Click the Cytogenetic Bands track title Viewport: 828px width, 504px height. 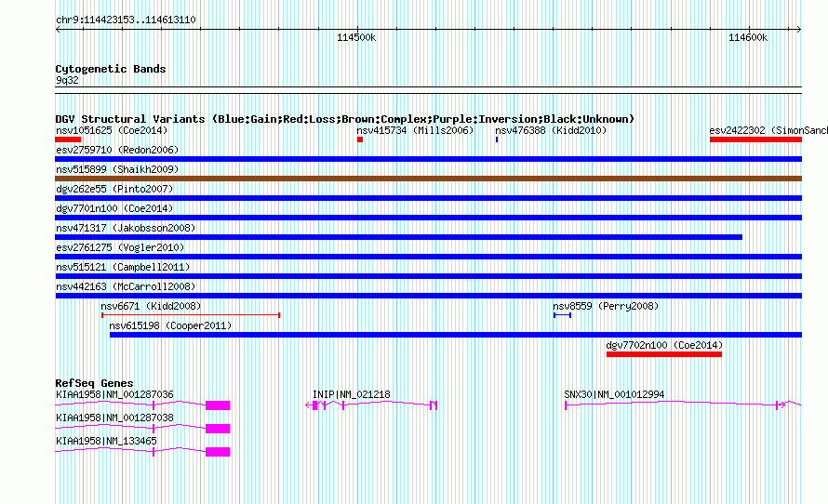tap(111, 69)
